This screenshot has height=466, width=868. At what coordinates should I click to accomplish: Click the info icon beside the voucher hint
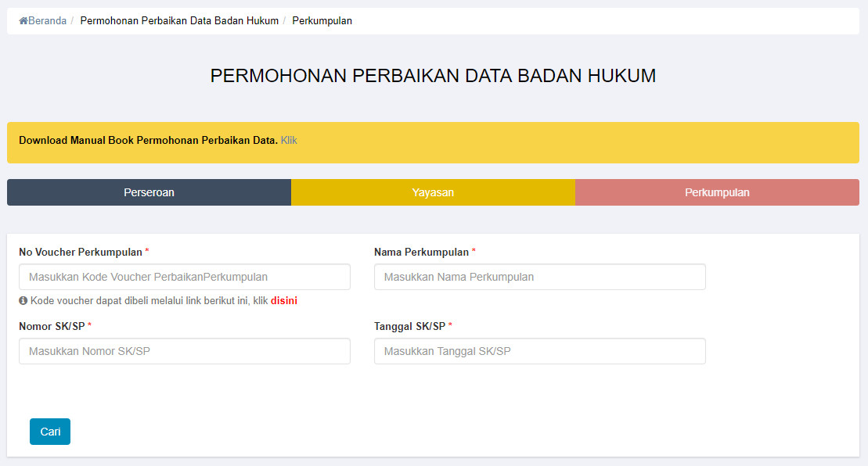(x=23, y=301)
